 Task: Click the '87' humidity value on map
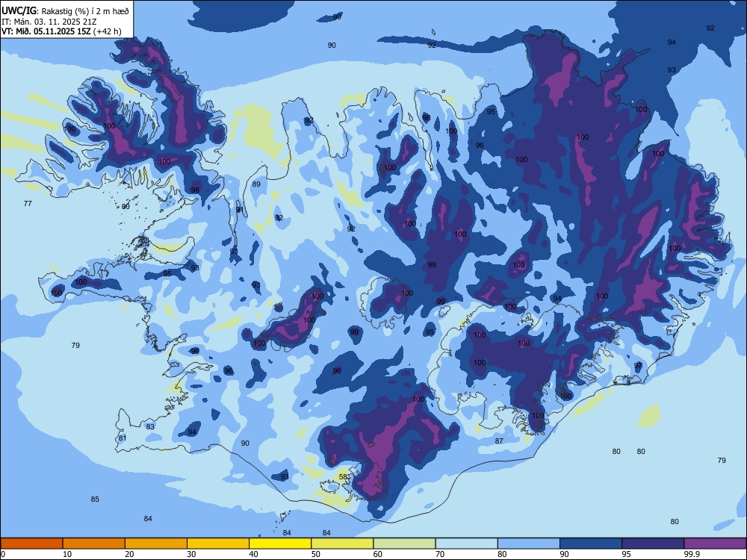(499, 441)
